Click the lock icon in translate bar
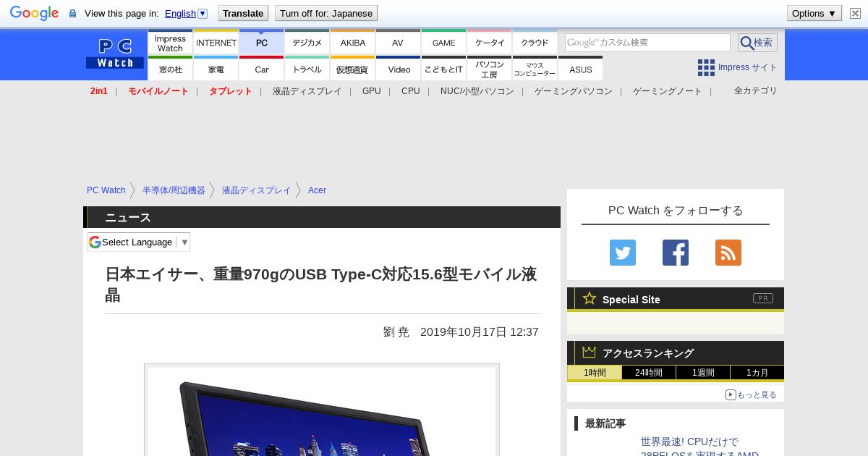This screenshot has width=868, height=456. tap(72, 13)
